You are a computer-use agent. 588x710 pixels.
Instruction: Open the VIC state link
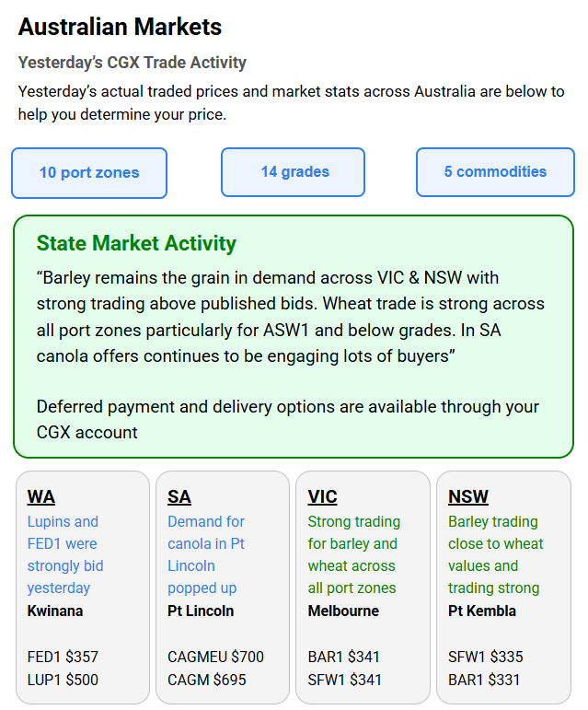click(x=322, y=497)
